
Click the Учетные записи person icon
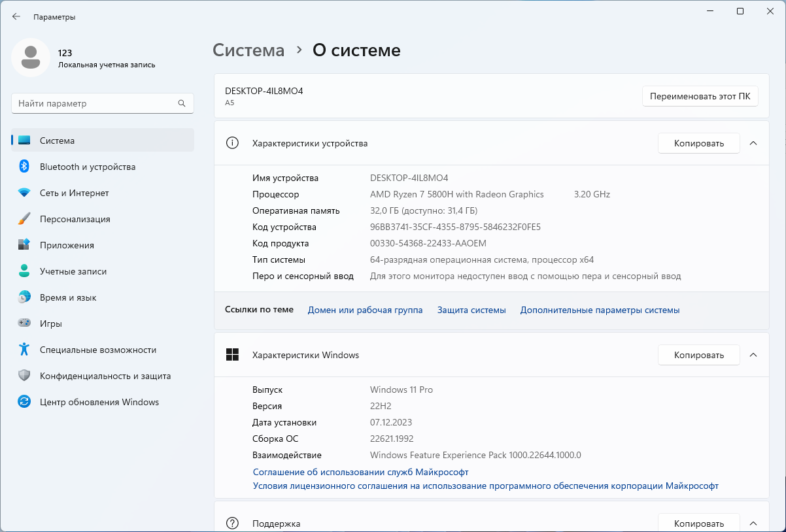(24, 271)
